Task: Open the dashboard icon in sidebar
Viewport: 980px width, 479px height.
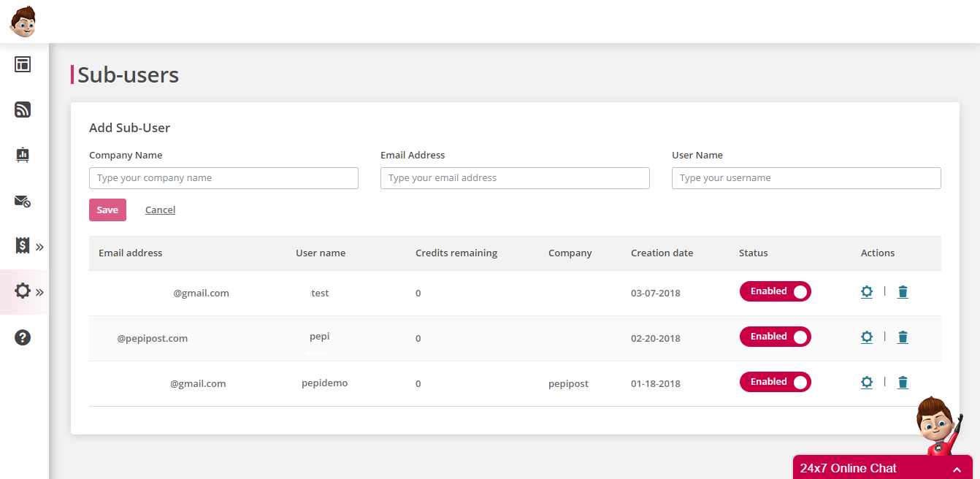Action: click(x=23, y=64)
